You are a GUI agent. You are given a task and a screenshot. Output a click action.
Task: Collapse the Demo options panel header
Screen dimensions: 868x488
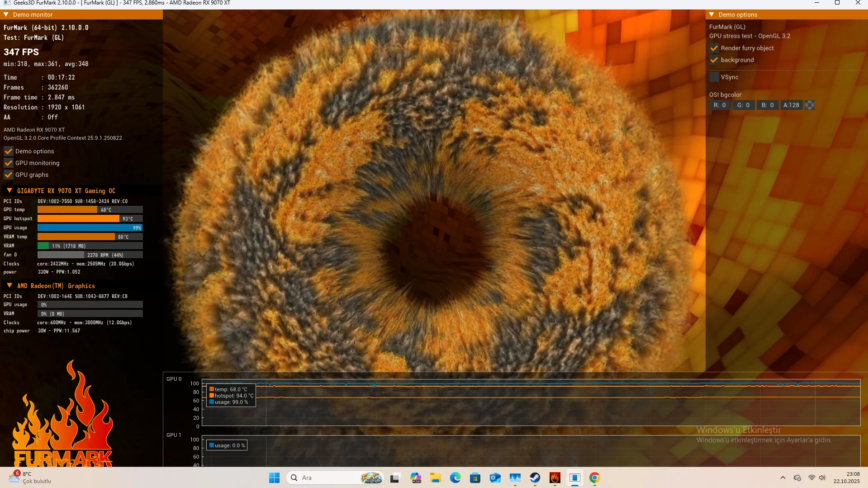(712, 14)
